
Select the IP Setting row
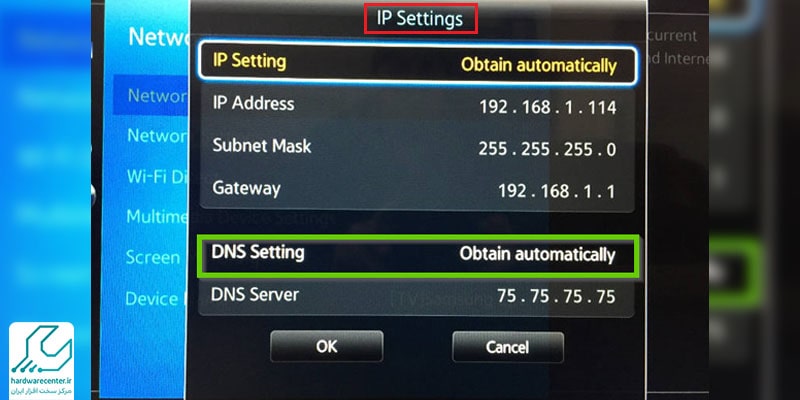[x=417, y=64]
